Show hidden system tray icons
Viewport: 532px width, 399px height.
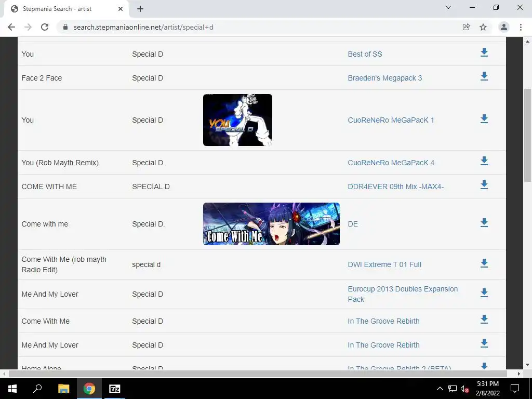pyautogui.click(x=440, y=389)
